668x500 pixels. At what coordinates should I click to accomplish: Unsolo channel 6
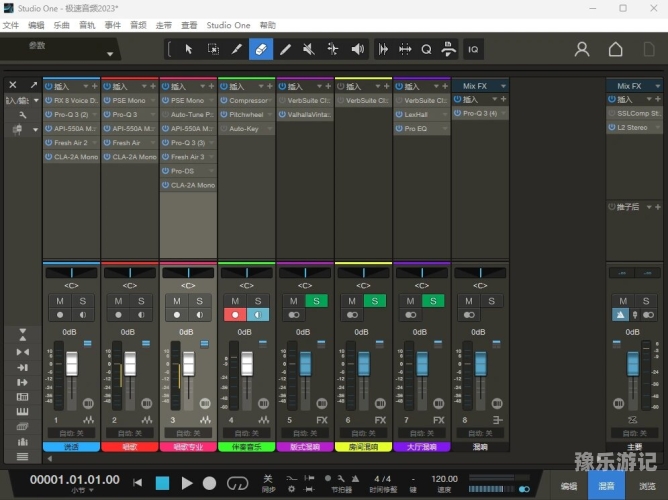[374, 301]
